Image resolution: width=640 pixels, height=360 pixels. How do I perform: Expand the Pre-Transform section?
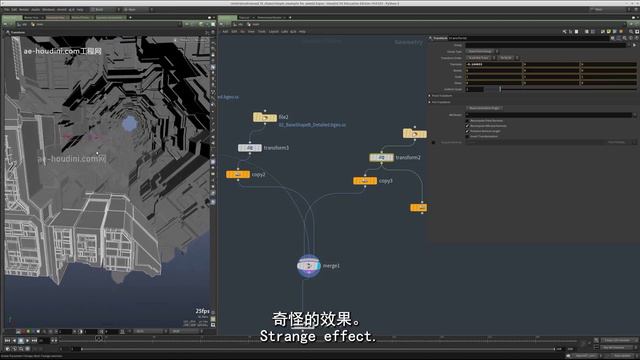click(429, 102)
